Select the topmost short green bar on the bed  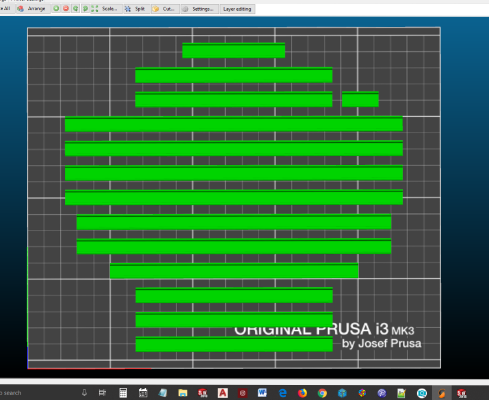[x=234, y=50]
